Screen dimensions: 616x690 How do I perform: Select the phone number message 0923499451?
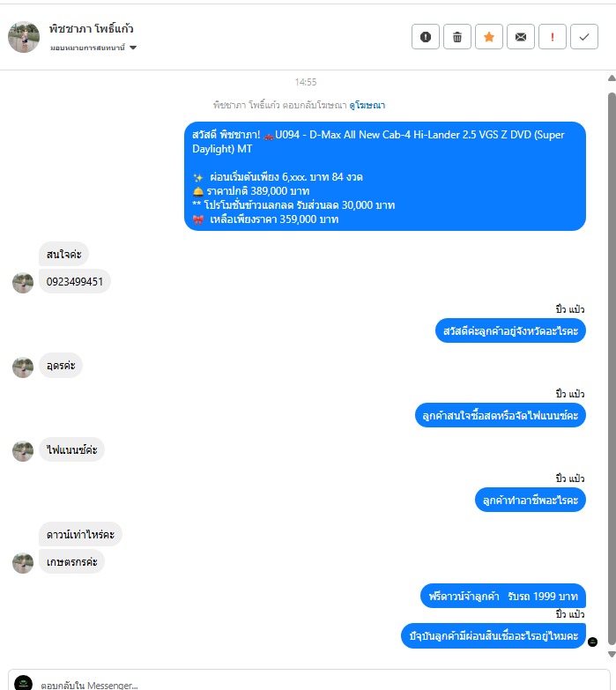pos(75,282)
